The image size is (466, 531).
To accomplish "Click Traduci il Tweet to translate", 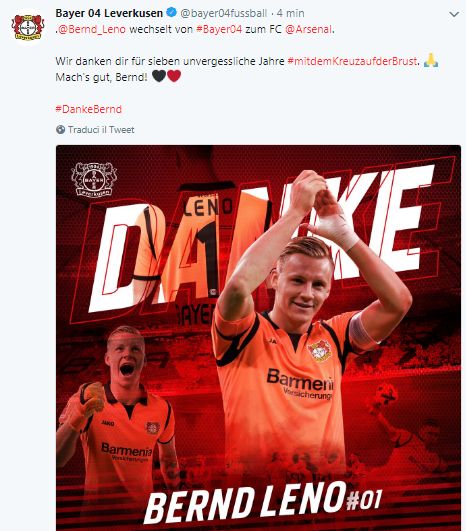I will (101, 130).
